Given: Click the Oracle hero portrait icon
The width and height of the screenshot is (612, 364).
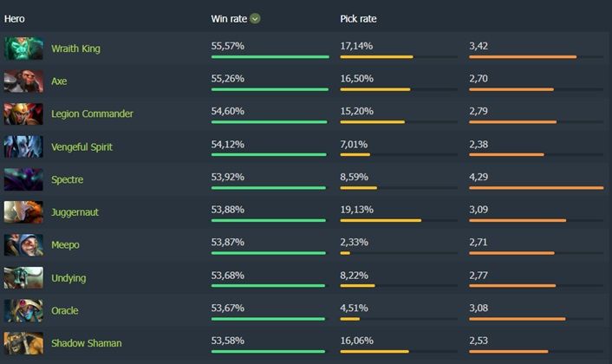Looking at the screenshot, I should (23, 310).
